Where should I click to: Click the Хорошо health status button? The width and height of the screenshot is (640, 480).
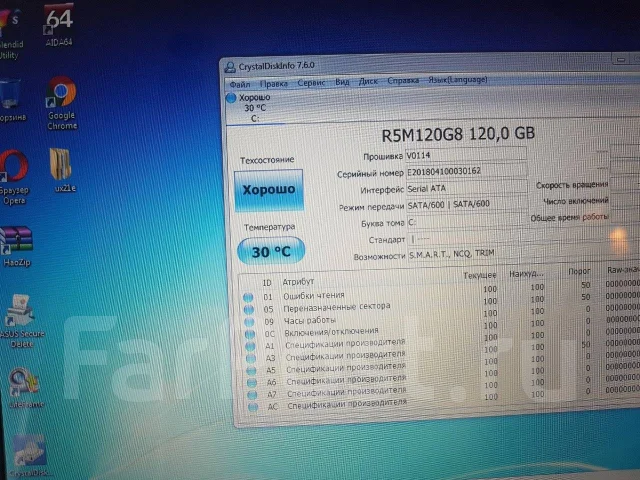click(269, 190)
